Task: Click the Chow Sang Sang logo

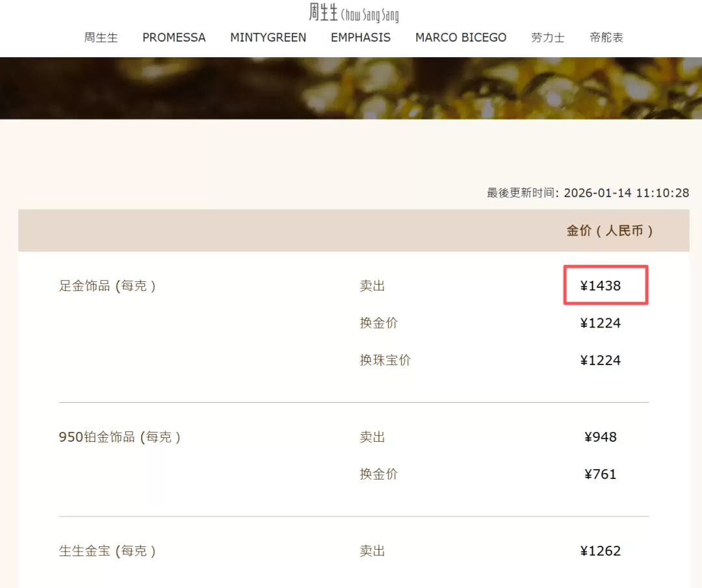Action: click(x=353, y=12)
